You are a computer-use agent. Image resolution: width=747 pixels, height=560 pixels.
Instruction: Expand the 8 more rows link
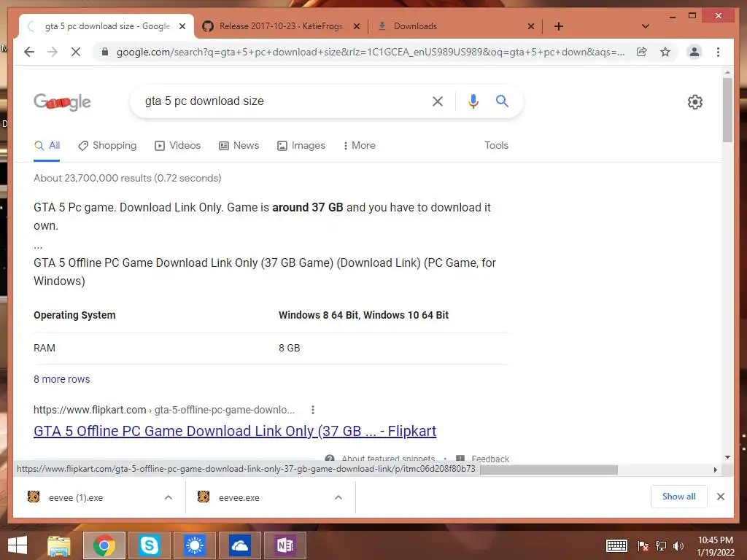[x=61, y=379]
